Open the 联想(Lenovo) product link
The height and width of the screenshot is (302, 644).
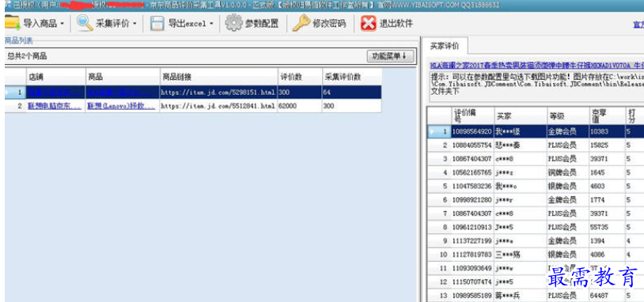pos(121,106)
